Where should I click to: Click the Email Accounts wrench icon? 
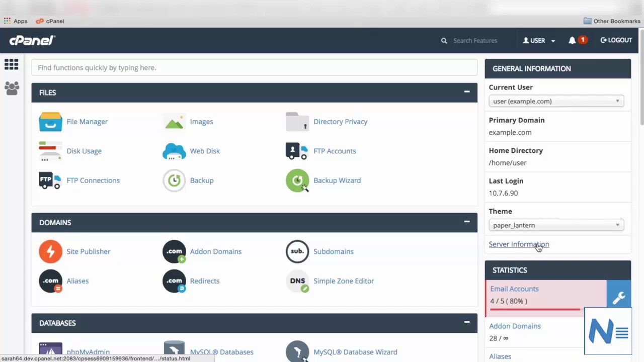pyautogui.click(x=619, y=298)
